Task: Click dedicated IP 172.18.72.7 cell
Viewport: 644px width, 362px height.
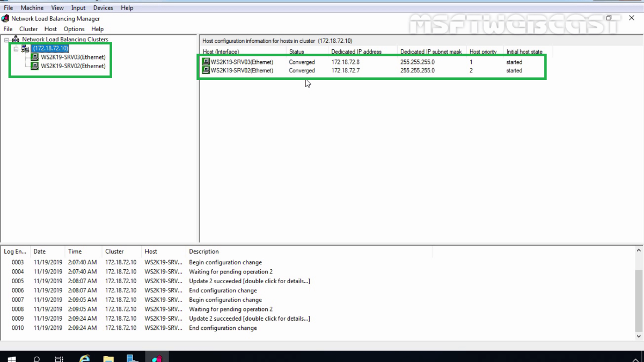Action: (346, 70)
